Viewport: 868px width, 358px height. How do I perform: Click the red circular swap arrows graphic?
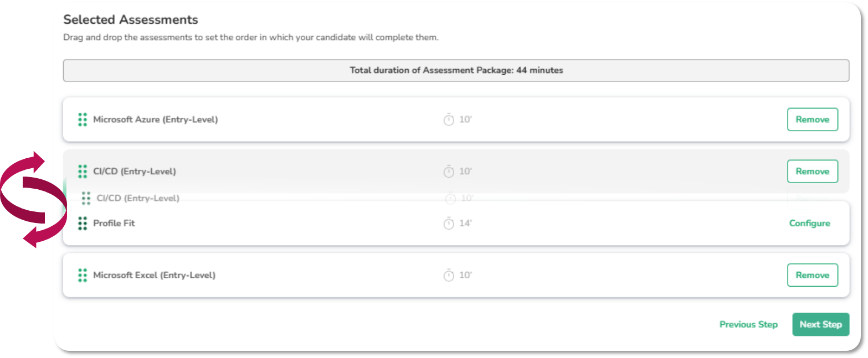[x=33, y=198]
